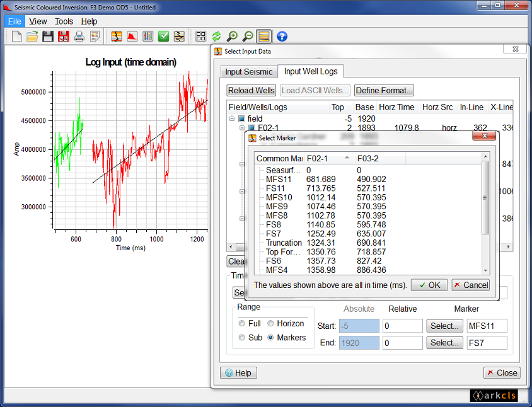Save session with black floppy disk icon
This screenshot has height=407, width=532.
click(x=48, y=37)
